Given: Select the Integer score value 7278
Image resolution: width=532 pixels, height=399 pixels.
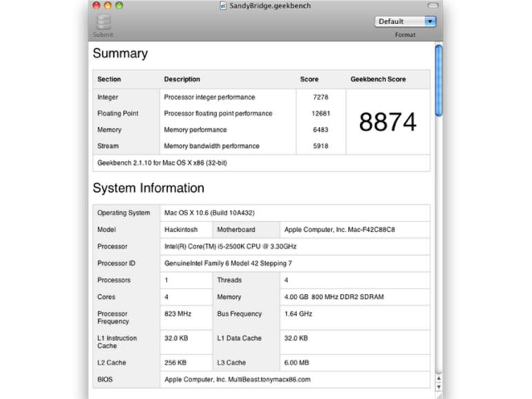Looking at the screenshot, I should (x=321, y=97).
